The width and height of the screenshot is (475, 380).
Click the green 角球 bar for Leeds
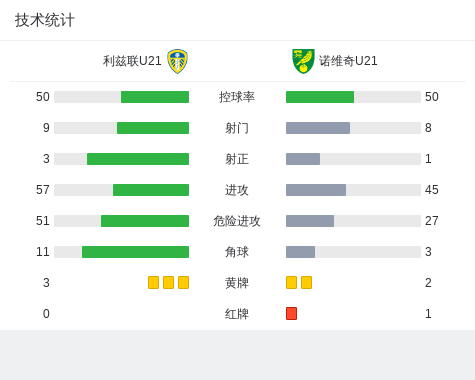pos(135,252)
